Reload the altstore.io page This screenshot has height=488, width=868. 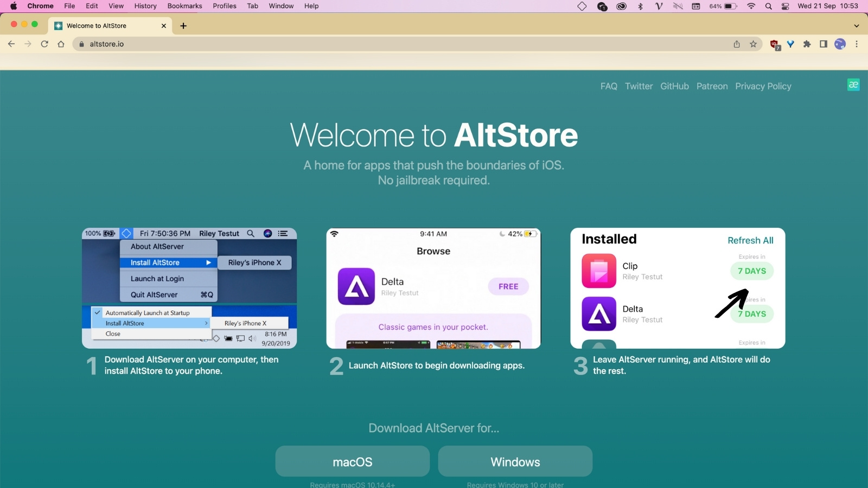coord(44,44)
